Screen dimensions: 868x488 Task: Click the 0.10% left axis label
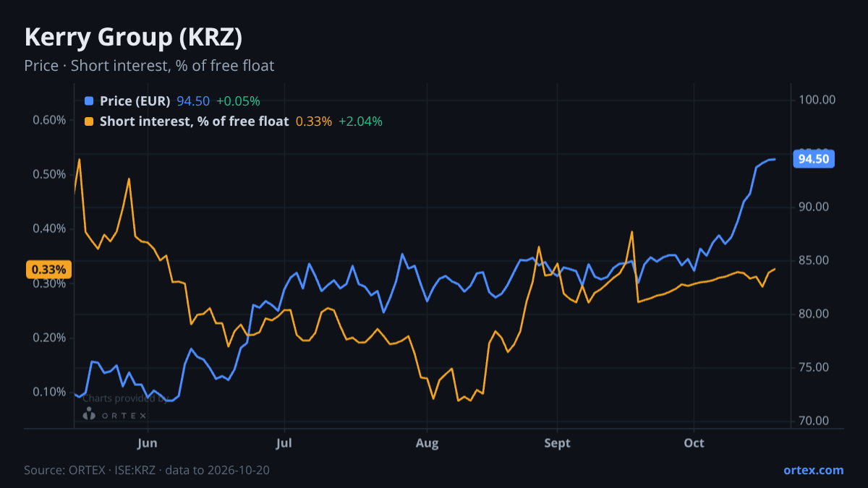click(x=49, y=392)
